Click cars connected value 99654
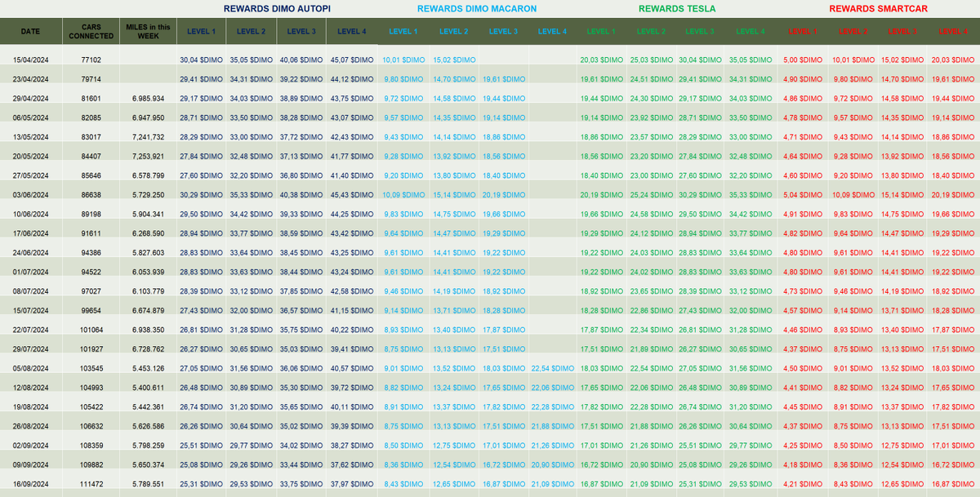980x497 pixels. coord(91,310)
